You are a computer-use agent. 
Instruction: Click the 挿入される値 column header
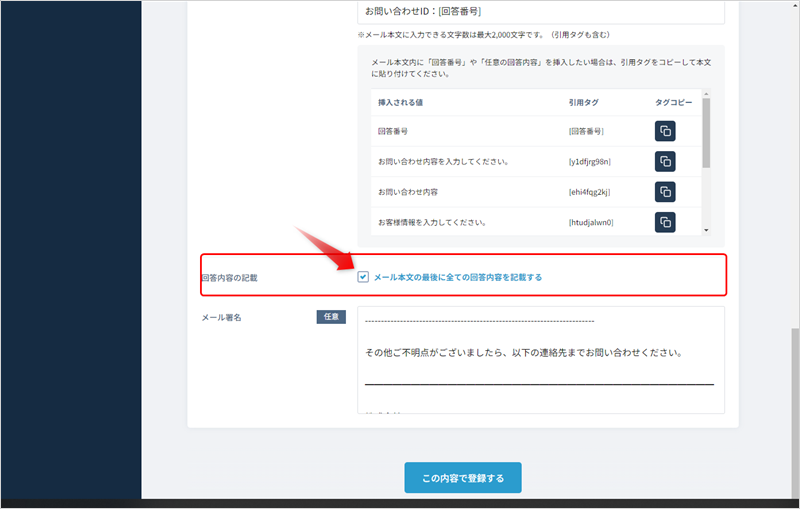pyautogui.click(x=400, y=103)
